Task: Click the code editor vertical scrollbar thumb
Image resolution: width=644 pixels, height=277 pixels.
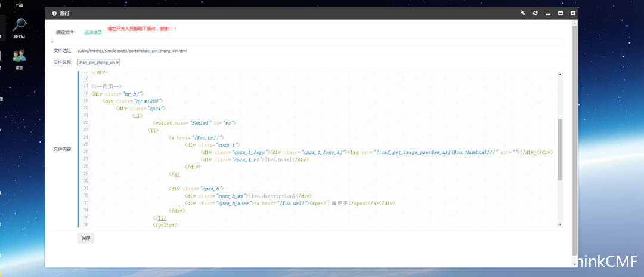Action: [x=560, y=150]
